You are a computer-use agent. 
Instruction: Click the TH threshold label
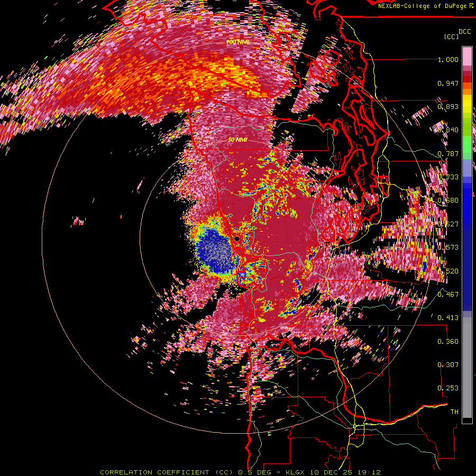click(454, 411)
